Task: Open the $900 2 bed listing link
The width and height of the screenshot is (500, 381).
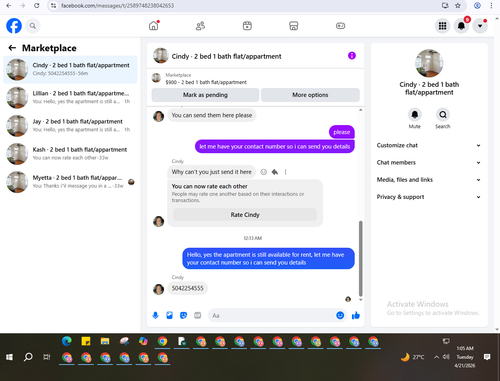Action: 206,82
